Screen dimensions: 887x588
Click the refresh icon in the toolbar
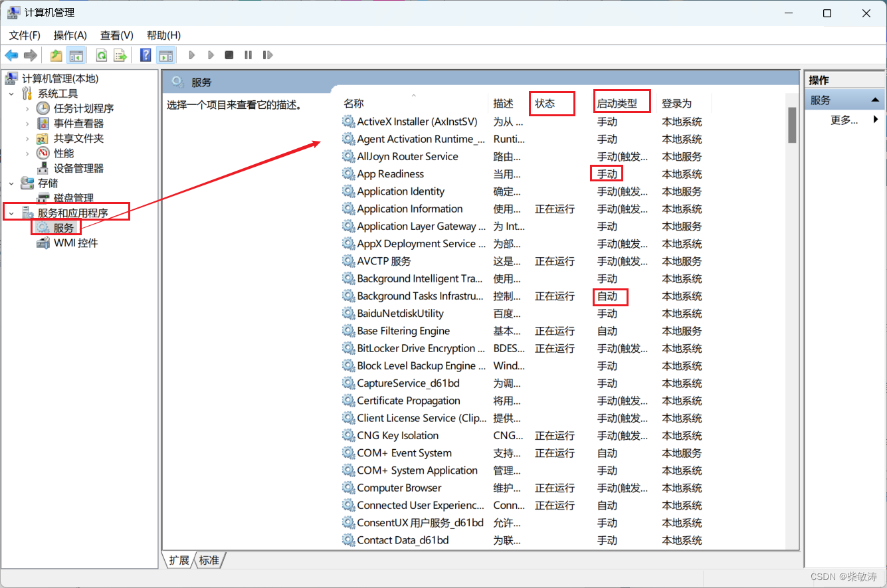(101, 54)
